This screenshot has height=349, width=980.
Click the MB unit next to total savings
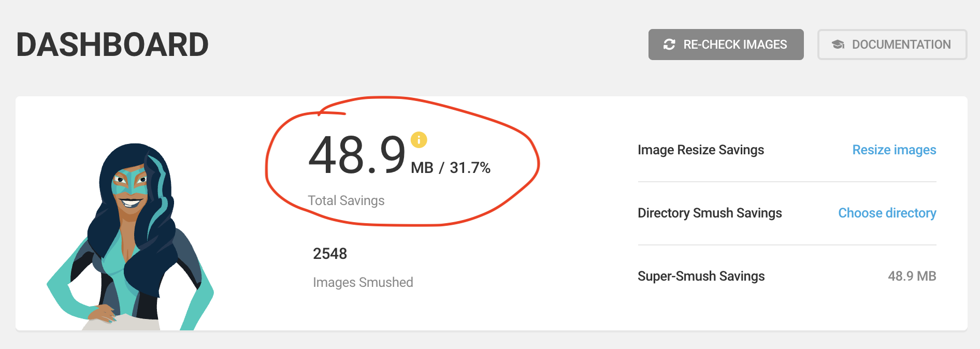tap(422, 168)
